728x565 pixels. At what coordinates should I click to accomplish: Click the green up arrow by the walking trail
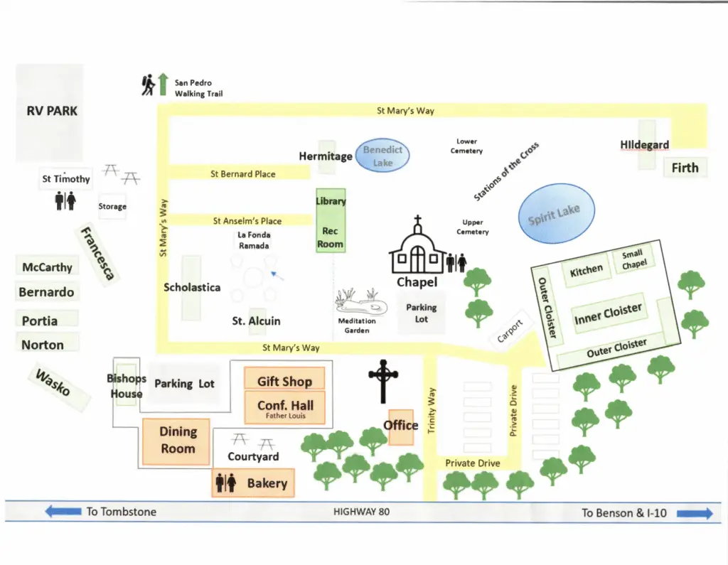(x=162, y=84)
